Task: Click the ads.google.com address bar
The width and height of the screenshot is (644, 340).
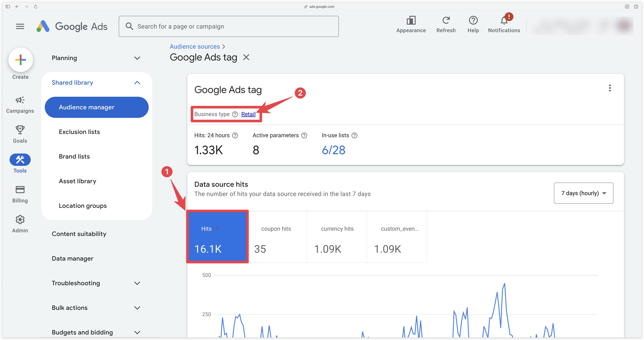Action: (x=319, y=7)
